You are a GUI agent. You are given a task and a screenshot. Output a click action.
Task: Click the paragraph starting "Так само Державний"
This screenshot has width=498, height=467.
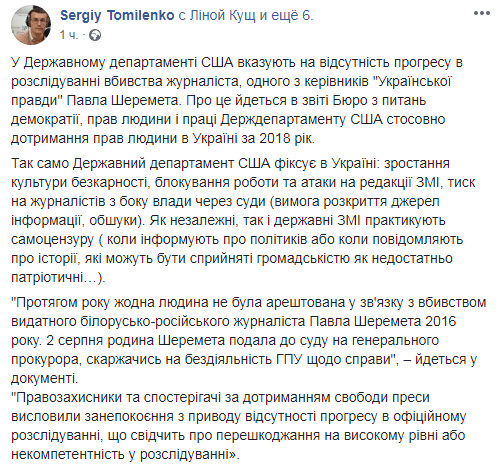tap(243, 220)
